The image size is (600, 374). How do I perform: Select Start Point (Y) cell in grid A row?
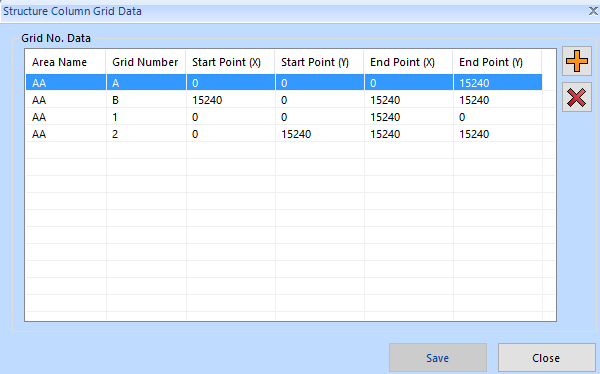[320, 83]
